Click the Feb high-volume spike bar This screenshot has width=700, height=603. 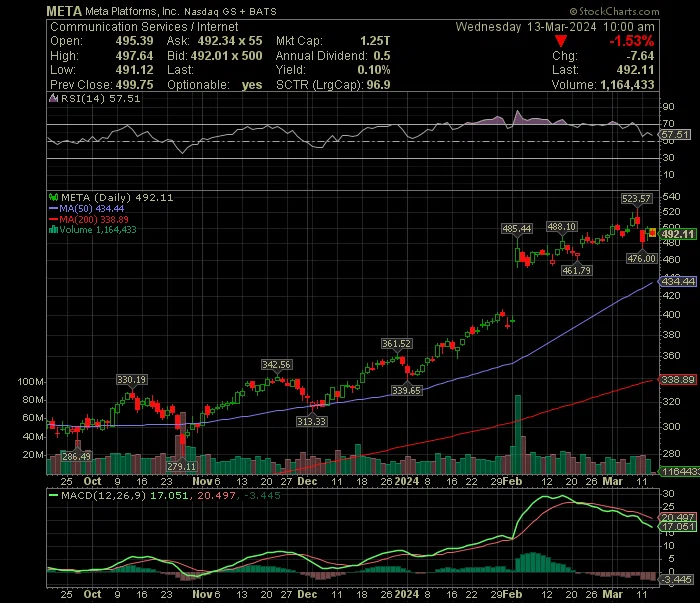pos(518,434)
